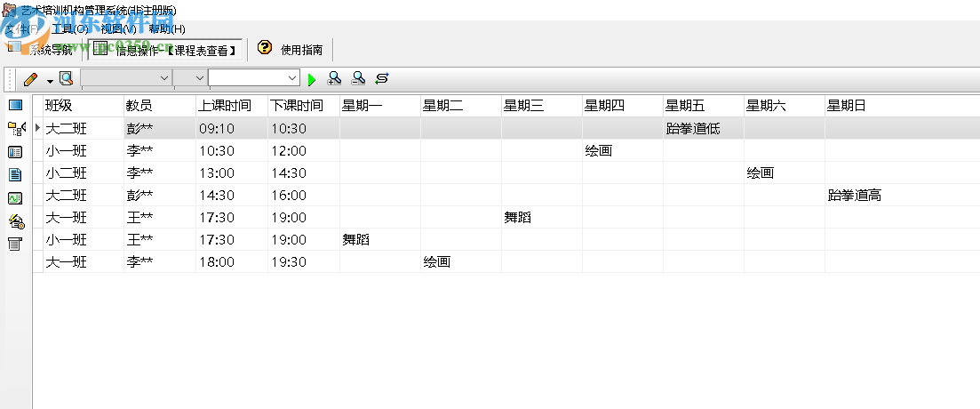Click the 下课时间 column header
The image size is (980, 409).
pyautogui.click(x=304, y=106)
